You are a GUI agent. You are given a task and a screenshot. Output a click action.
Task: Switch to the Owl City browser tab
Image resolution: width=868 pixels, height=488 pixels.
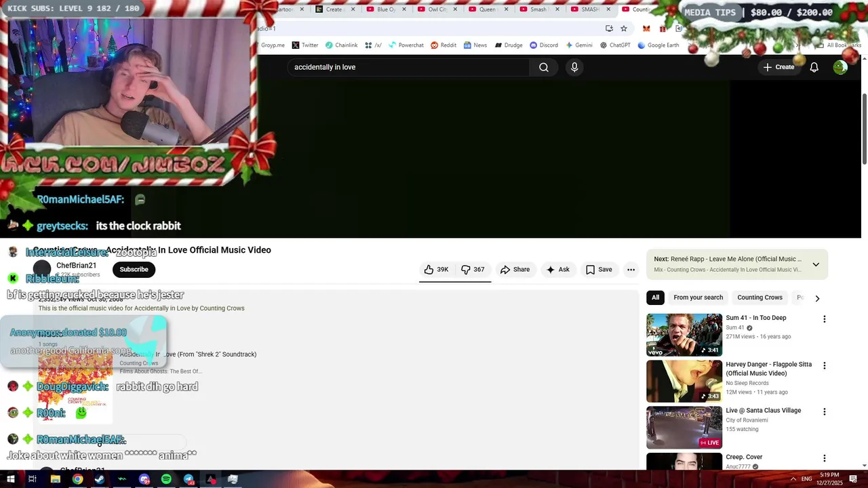pyautogui.click(x=436, y=9)
